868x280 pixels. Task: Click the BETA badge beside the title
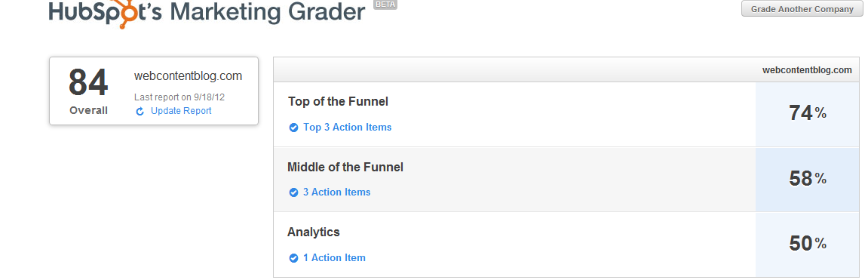(x=386, y=5)
